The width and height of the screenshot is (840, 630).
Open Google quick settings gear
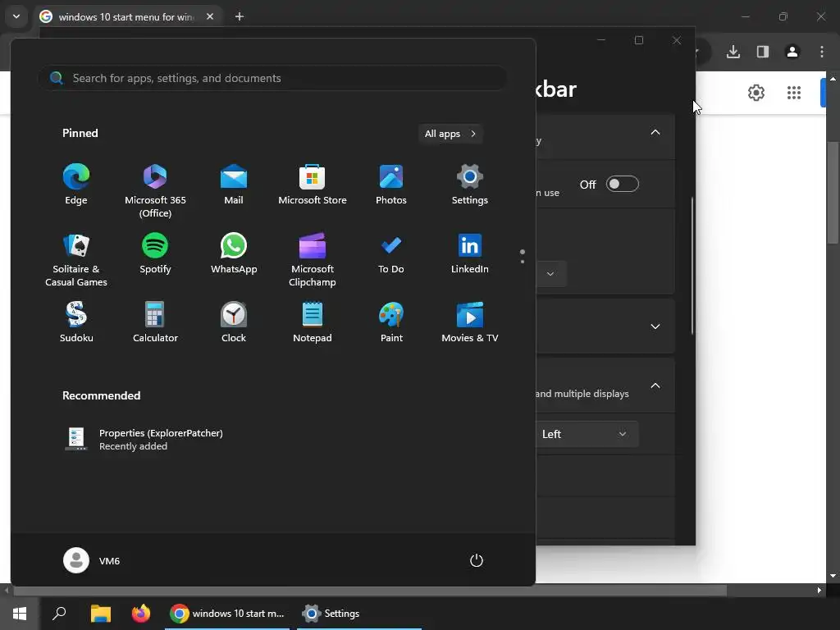click(756, 93)
